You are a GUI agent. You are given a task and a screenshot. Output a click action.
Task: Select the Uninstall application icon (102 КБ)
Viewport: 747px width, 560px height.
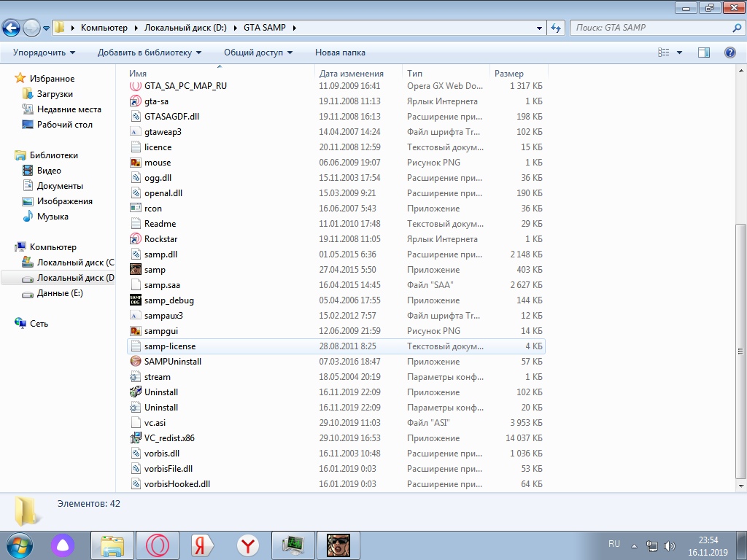[x=136, y=392]
